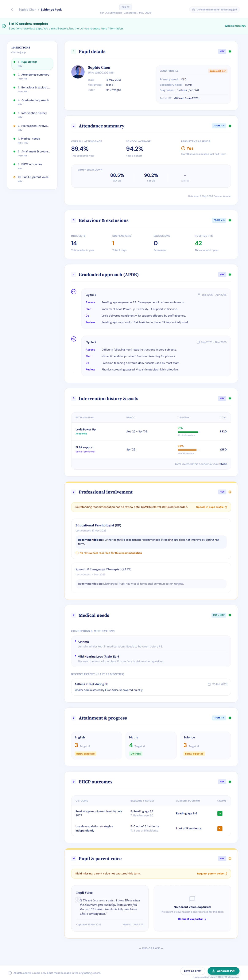Click the back arrow beside Sophie Chen

click(x=12, y=9)
